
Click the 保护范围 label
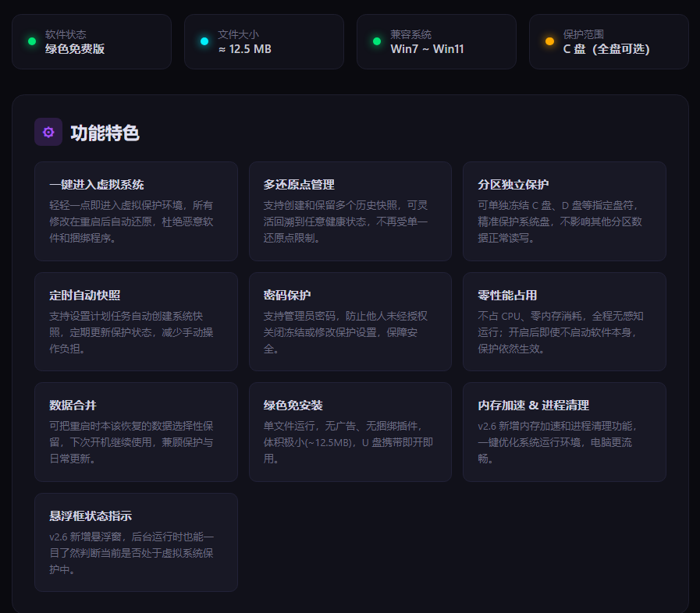tap(584, 34)
